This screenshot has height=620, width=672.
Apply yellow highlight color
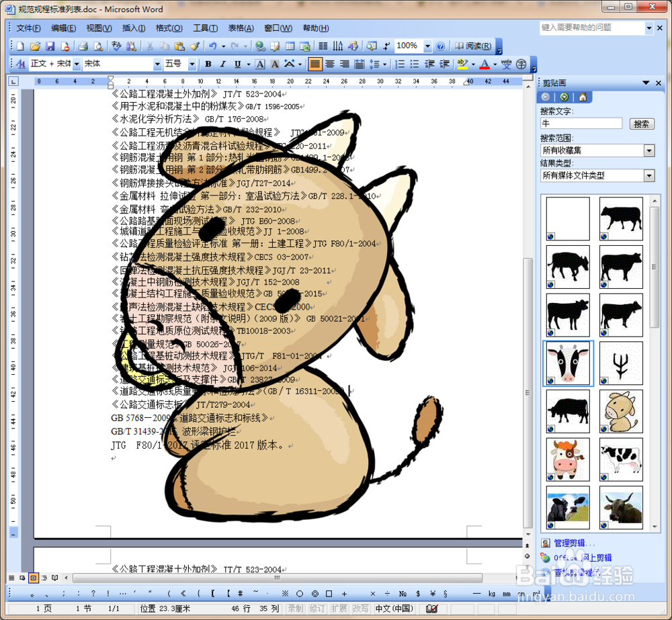462,64
